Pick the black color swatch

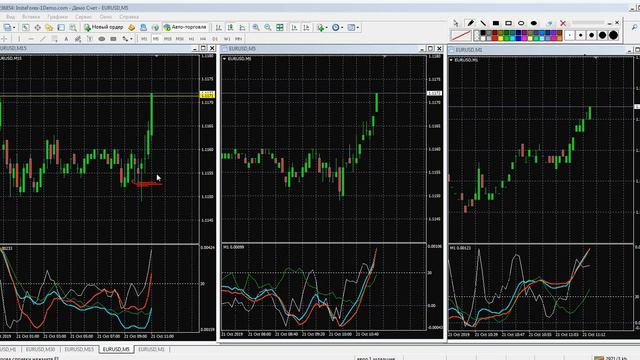[x=483, y=33]
